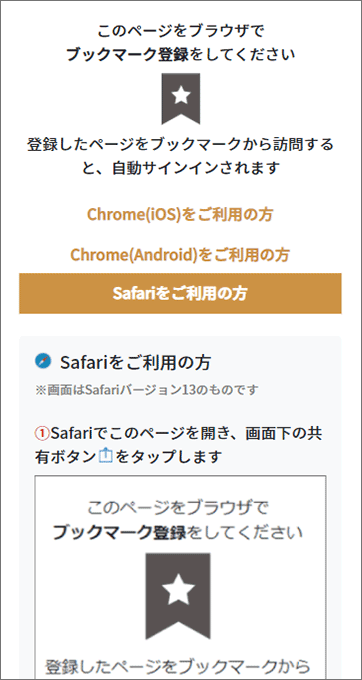362x680 pixels.
Task: Click このページをブラウザで heading inside the embedded screenshot
Action: [x=178, y=507]
